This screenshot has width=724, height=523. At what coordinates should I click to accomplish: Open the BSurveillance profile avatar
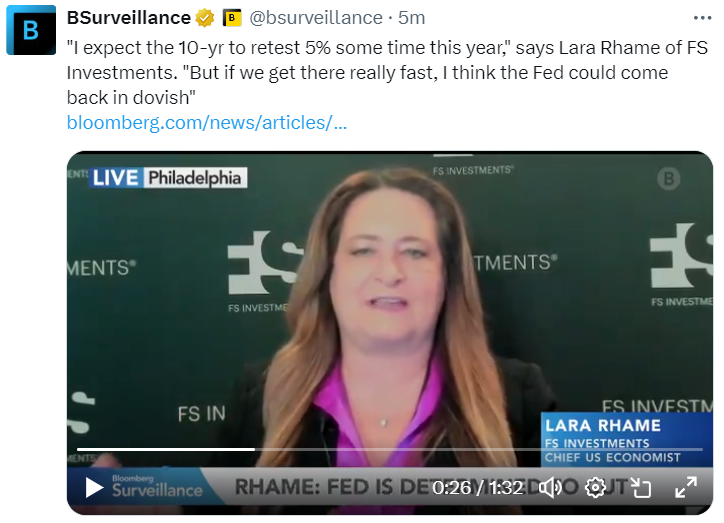(x=31, y=30)
